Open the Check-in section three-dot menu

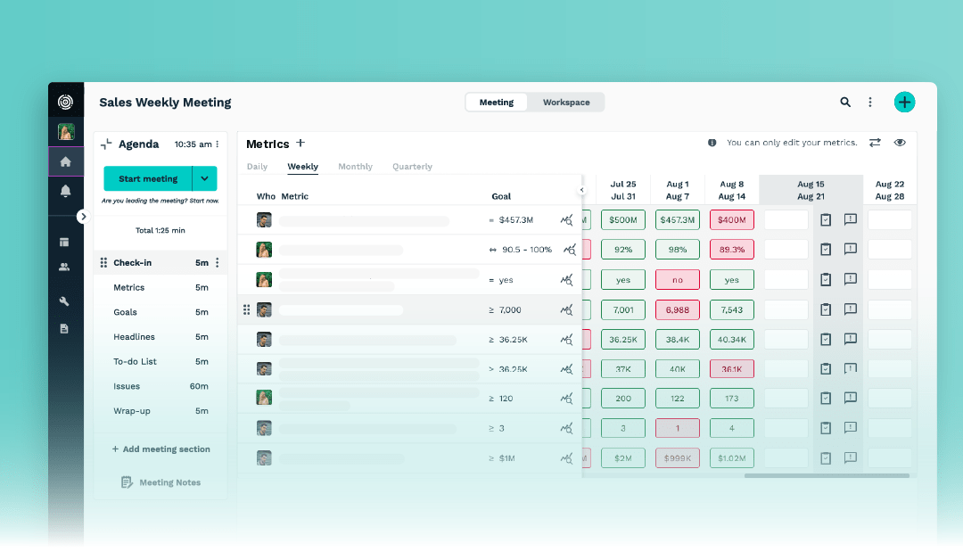(218, 263)
